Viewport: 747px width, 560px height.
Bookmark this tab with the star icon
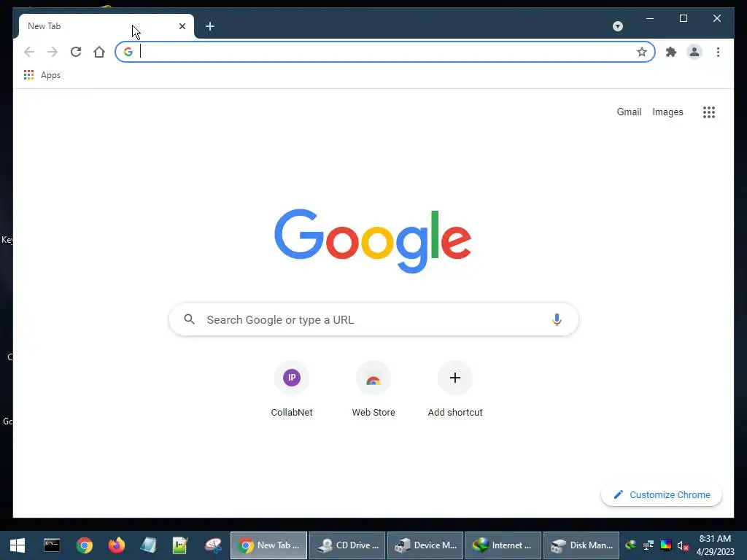[x=642, y=52]
